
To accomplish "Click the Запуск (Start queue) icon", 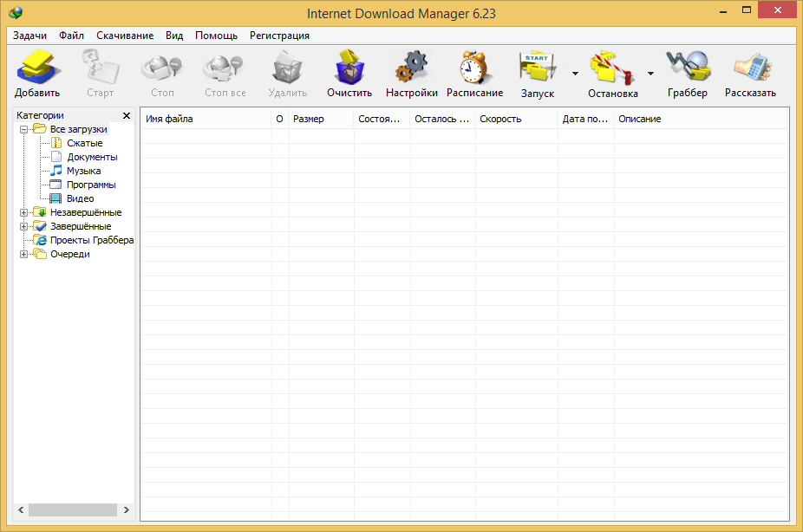I will point(538,68).
